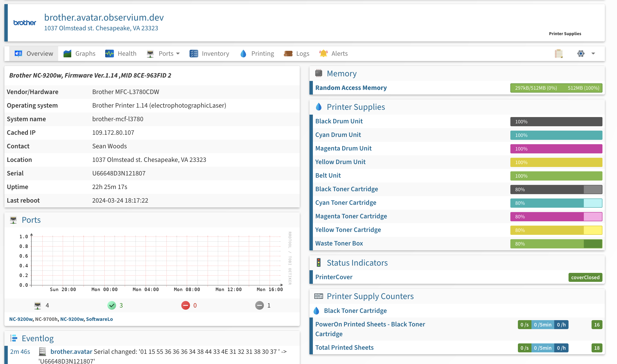The height and width of the screenshot is (364, 617).
Task: Click the coverClosed status badge
Action: click(585, 277)
